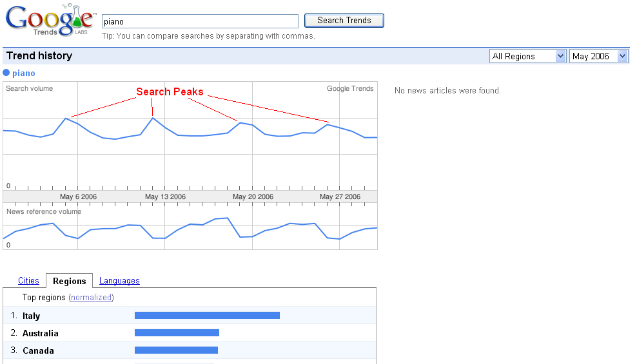Select the Regions tab
The height and width of the screenshot is (364, 637).
pos(69,281)
